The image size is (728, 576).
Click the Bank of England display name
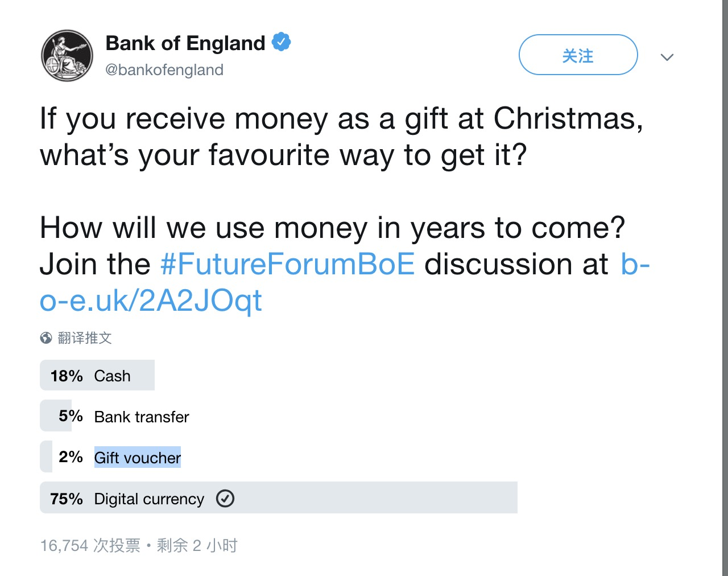[185, 43]
